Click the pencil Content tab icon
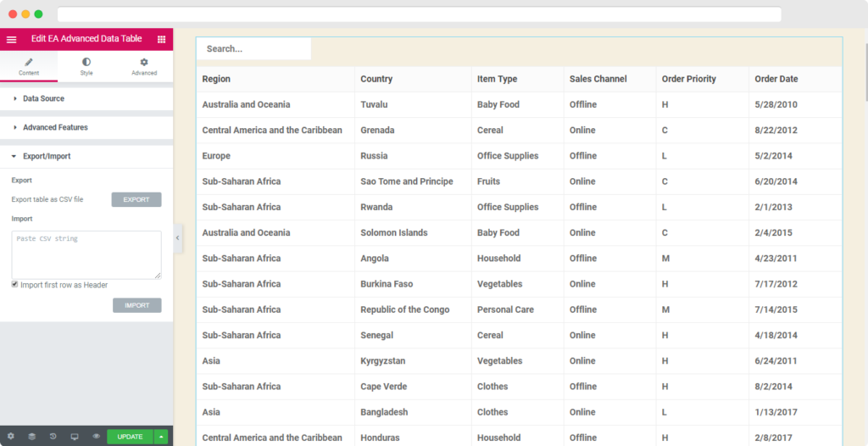868x446 pixels. (29, 62)
